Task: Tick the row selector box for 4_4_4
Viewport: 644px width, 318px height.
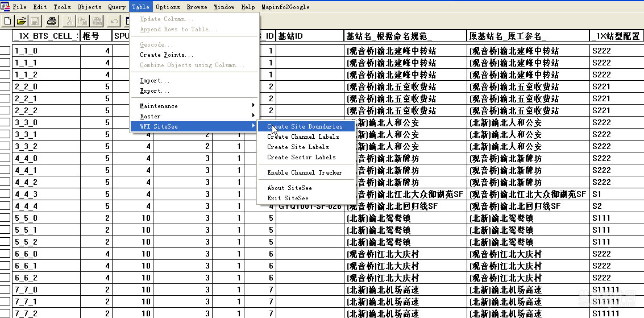Action: [x=5, y=206]
